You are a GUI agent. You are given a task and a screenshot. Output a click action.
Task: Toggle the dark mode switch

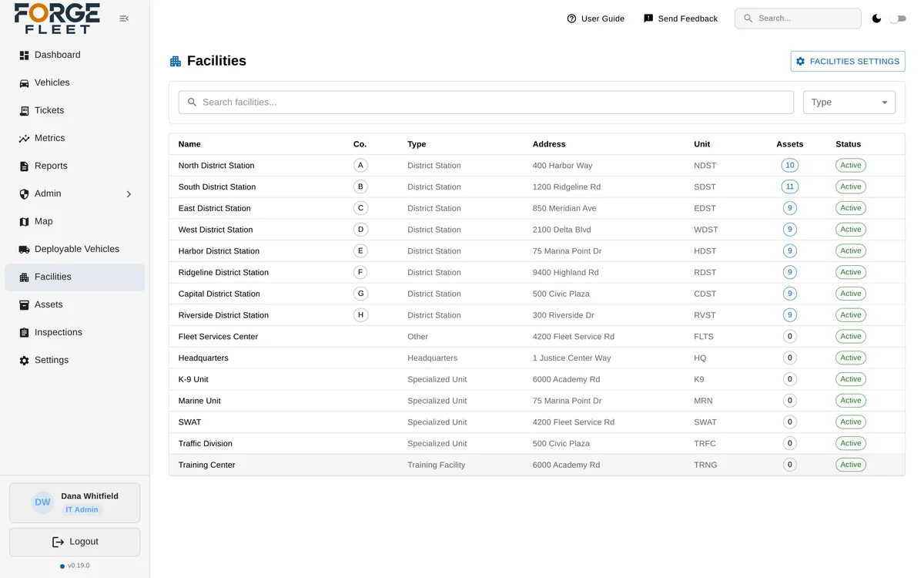pos(897,18)
